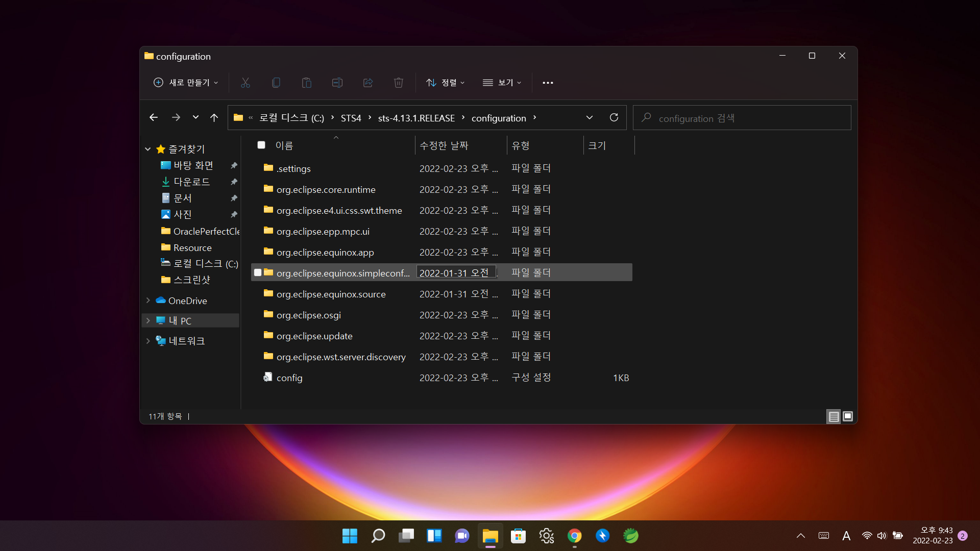Image resolution: width=980 pixels, height=551 pixels.
Task: Click the Delete trash can icon
Action: (x=399, y=83)
